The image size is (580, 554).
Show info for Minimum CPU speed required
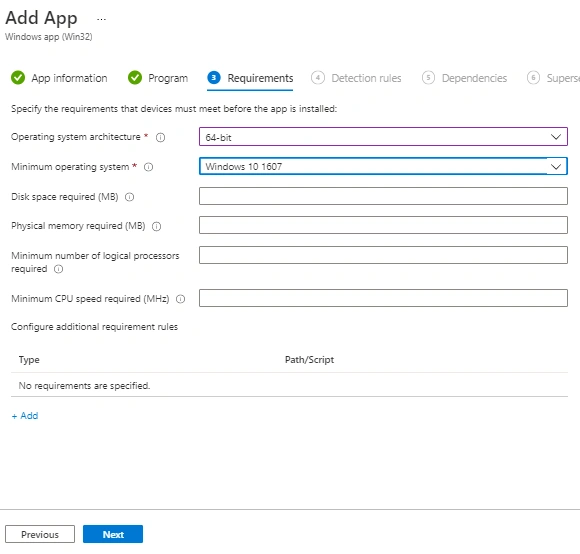pos(180,299)
